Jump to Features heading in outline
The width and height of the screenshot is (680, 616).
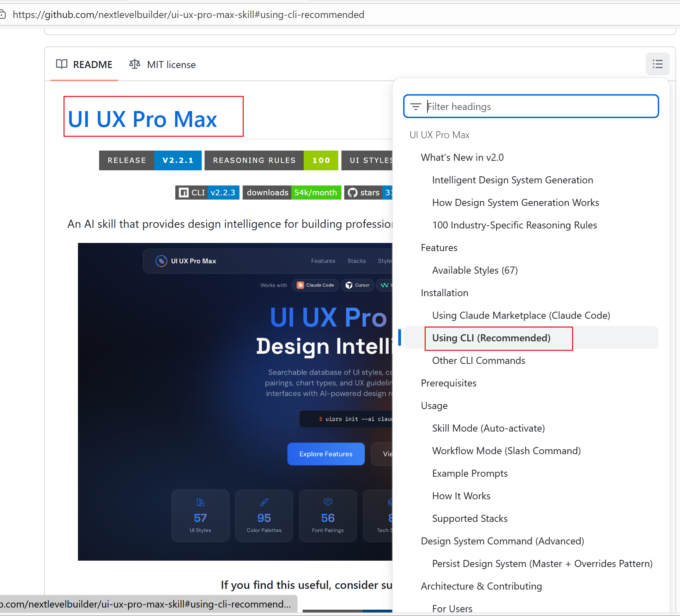pyautogui.click(x=439, y=248)
